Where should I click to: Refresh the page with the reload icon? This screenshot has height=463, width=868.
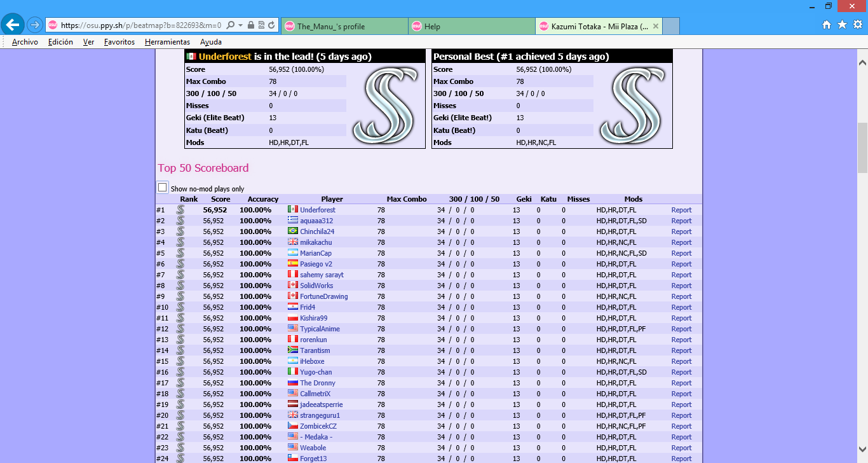pos(271,25)
